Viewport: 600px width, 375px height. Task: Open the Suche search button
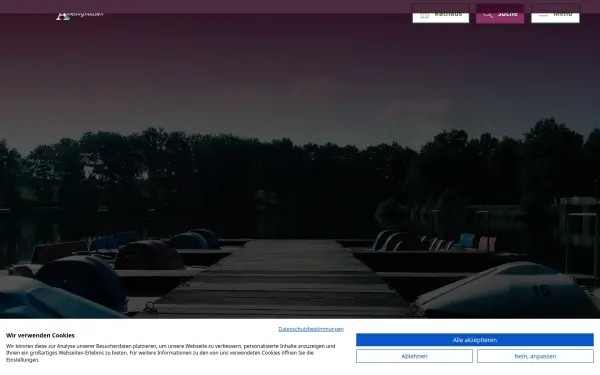(x=500, y=13)
